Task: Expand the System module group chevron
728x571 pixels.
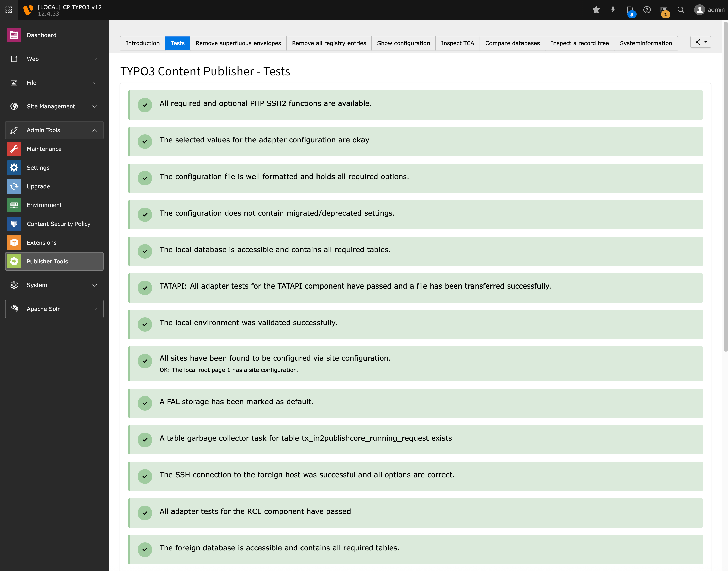Action: pos(94,285)
